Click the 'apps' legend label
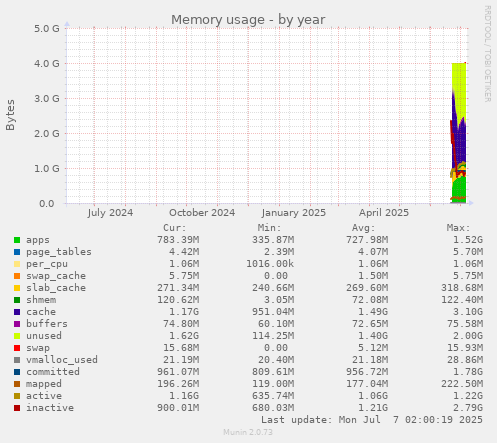 38,240
